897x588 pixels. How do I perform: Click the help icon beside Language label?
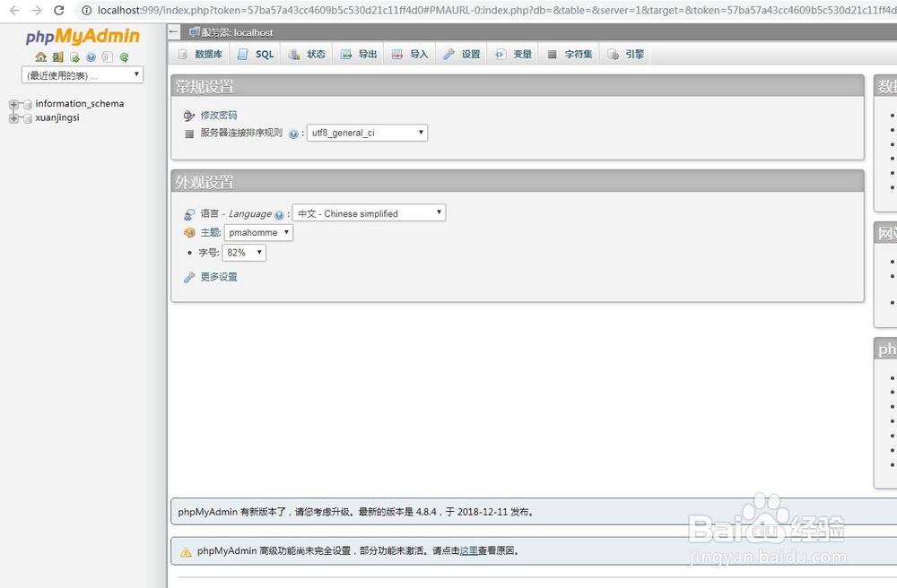pyautogui.click(x=279, y=215)
